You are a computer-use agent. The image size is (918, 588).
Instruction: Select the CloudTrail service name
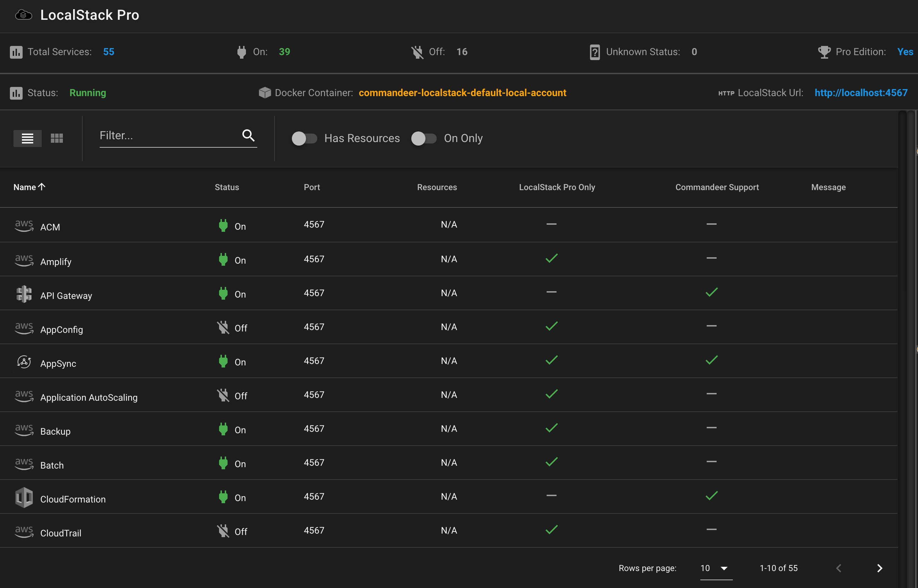(61, 533)
